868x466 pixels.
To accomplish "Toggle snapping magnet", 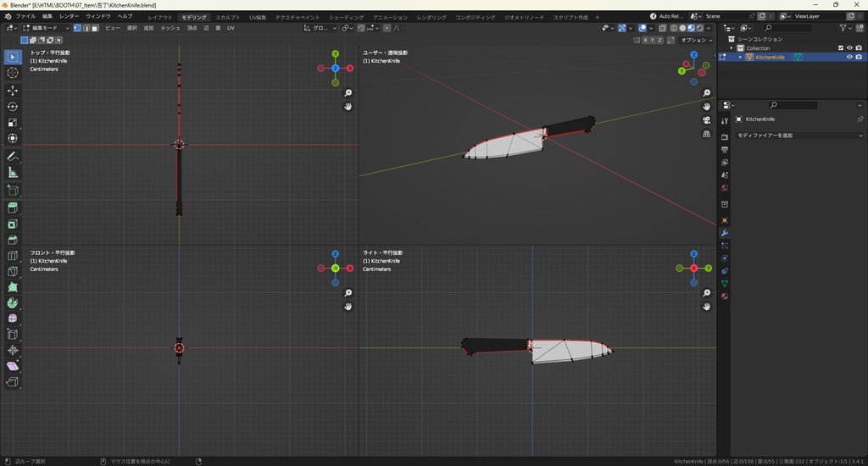I will tap(361, 28).
